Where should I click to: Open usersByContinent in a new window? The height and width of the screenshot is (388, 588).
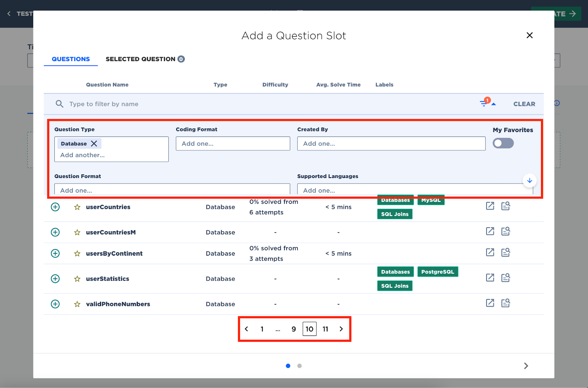click(x=490, y=252)
